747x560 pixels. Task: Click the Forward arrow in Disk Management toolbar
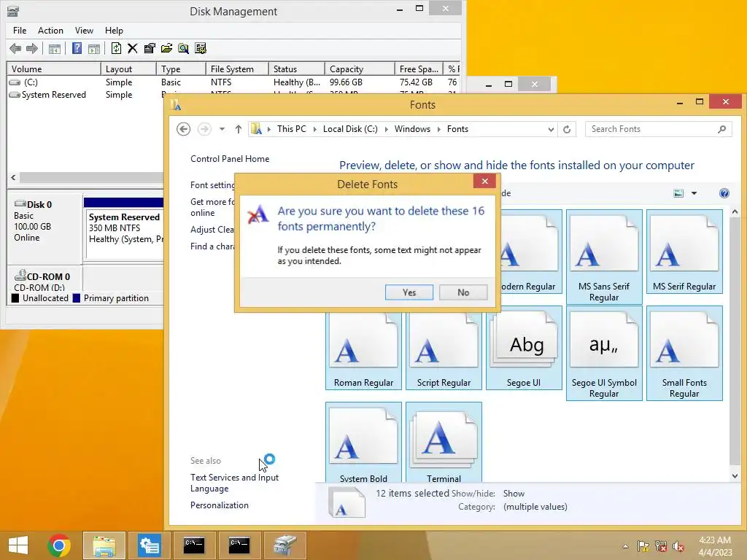tap(32, 48)
